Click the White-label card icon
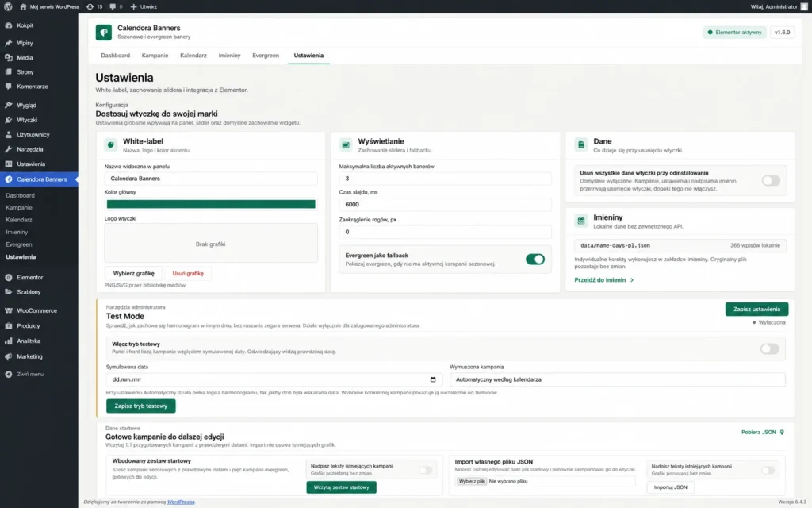Image resolution: width=812 pixels, height=508 pixels. pos(111,144)
